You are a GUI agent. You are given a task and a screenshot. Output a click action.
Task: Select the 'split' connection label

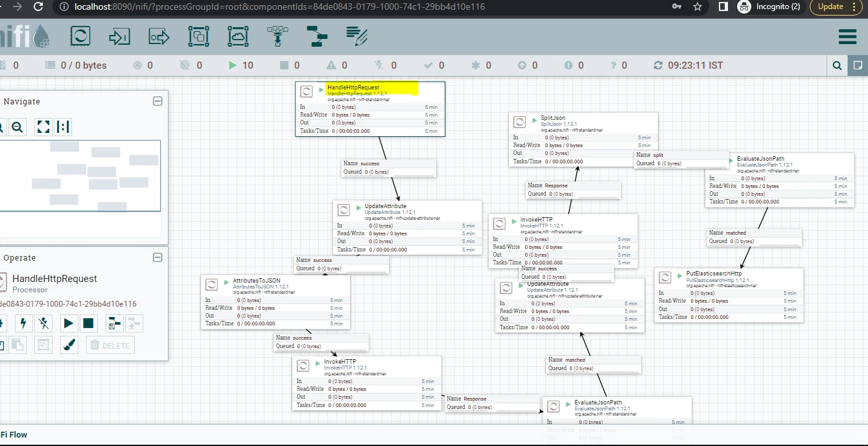pos(681,159)
